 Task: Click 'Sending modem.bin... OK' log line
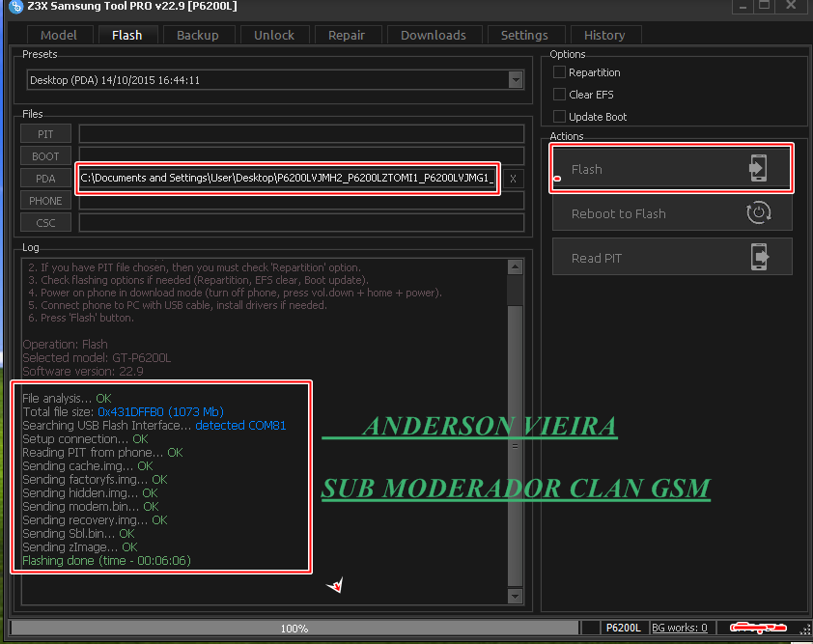click(91, 507)
